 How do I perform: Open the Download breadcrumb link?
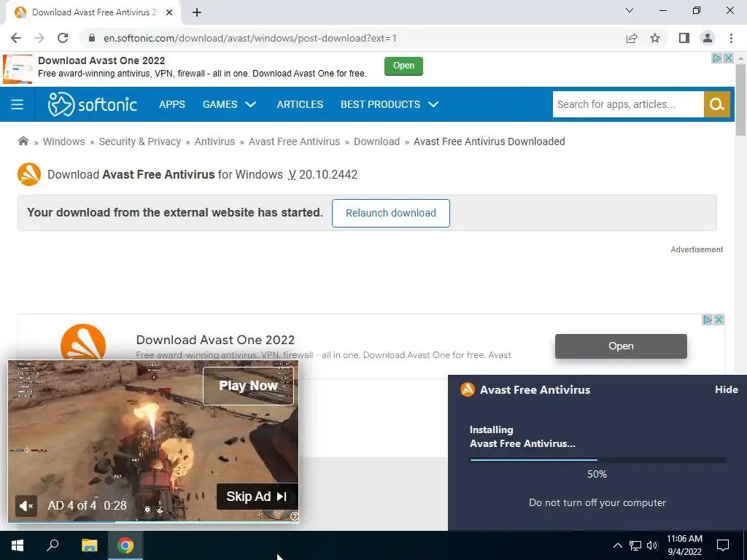(377, 141)
